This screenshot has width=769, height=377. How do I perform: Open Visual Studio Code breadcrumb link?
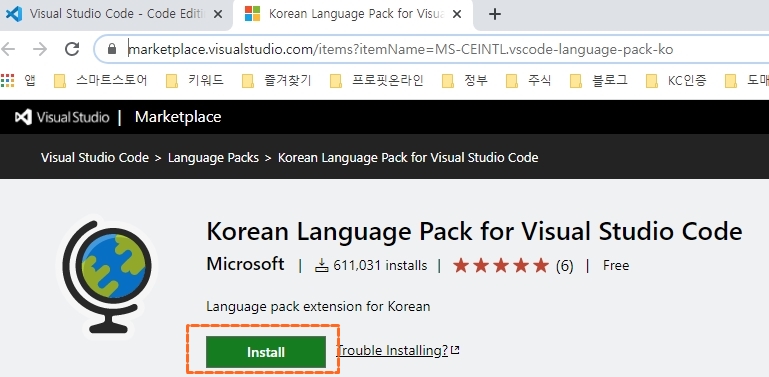95,157
